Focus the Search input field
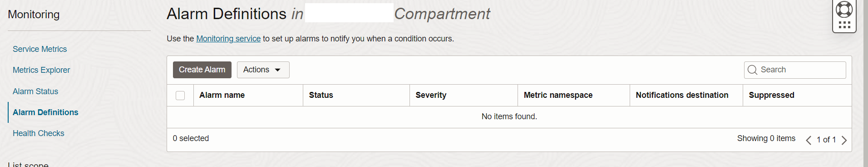 (795, 70)
